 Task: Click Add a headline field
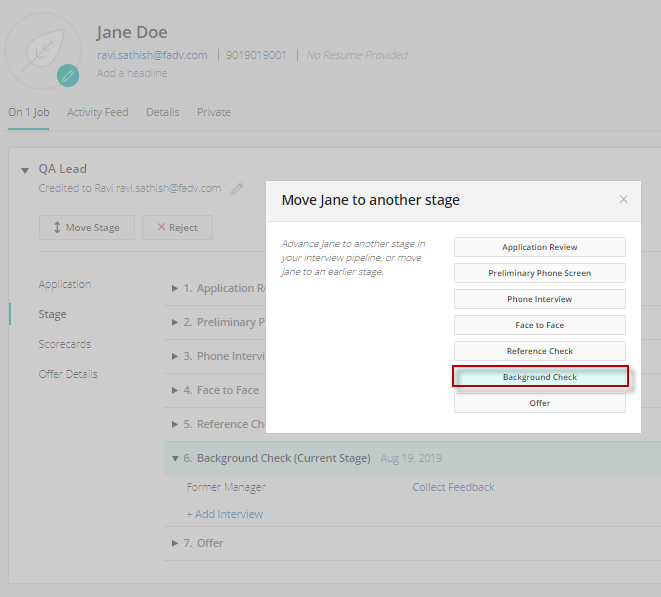tap(132, 73)
